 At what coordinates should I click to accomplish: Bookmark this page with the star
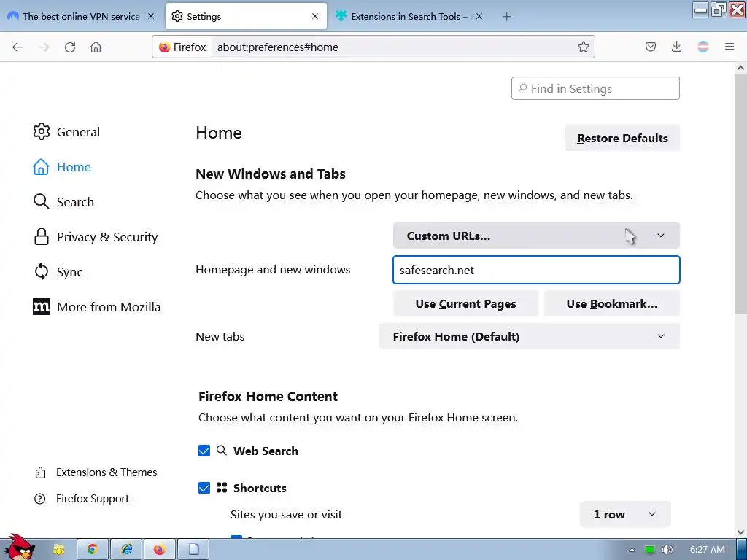tap(583, 47)
